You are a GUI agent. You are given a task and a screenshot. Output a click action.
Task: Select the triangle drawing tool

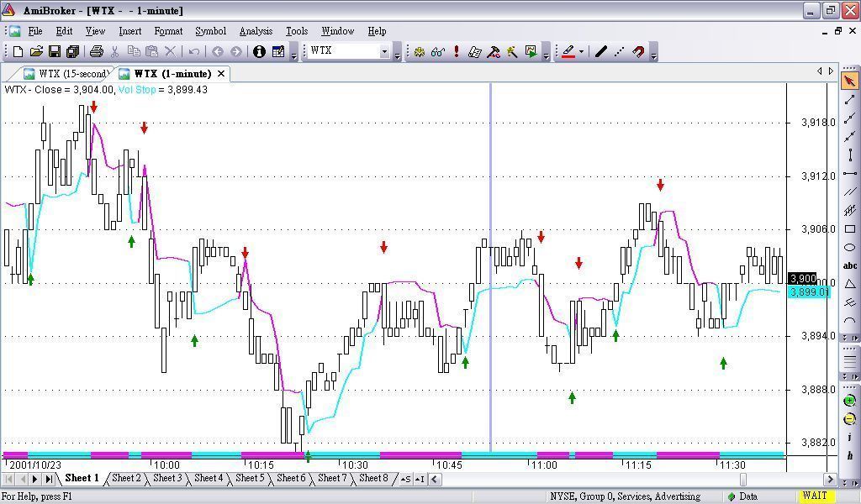(x=849, y=284)
